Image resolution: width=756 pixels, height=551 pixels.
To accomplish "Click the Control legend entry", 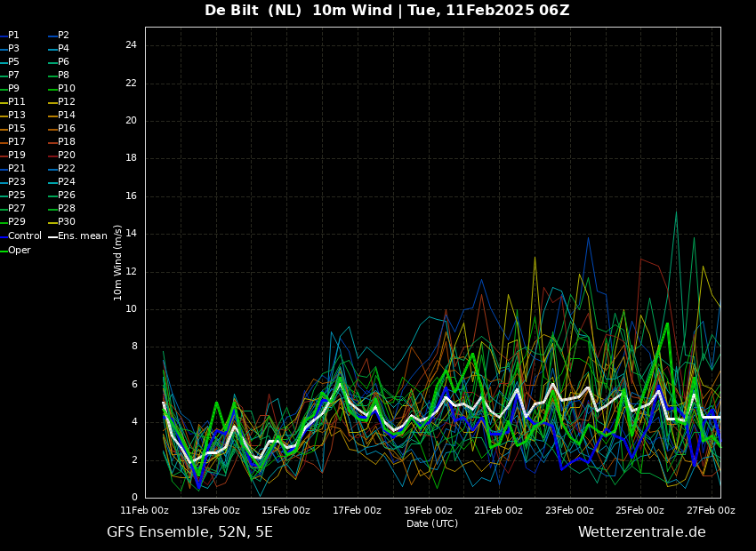I will [x=21, y=236].
